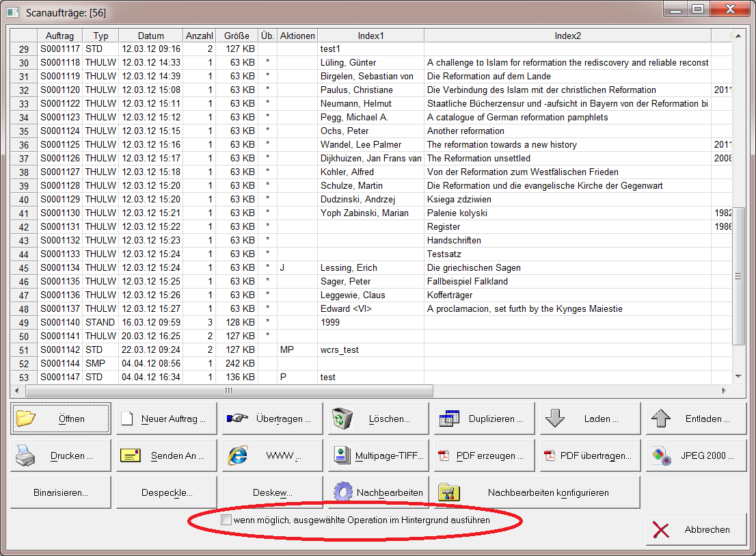Image resolution: width=756 pixels, height=556 pixels.
Task: Open the Despeckle dialog
Action: pyautogui.click(x=167, y=492)
